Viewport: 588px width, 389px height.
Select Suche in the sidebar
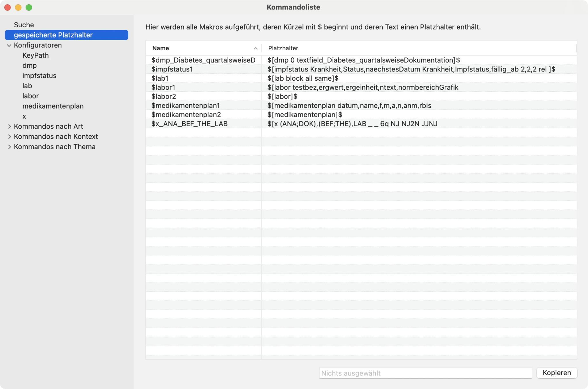tap(24, 25)
